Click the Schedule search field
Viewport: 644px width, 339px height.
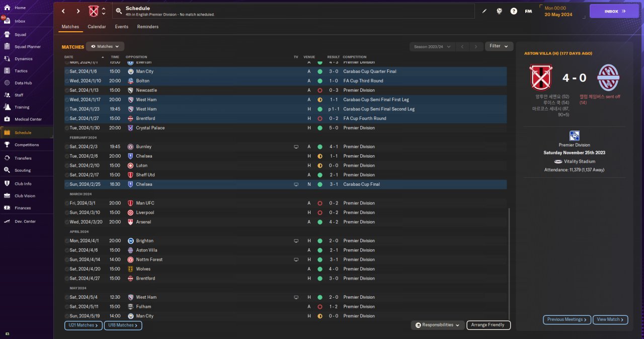click(293, 11)
